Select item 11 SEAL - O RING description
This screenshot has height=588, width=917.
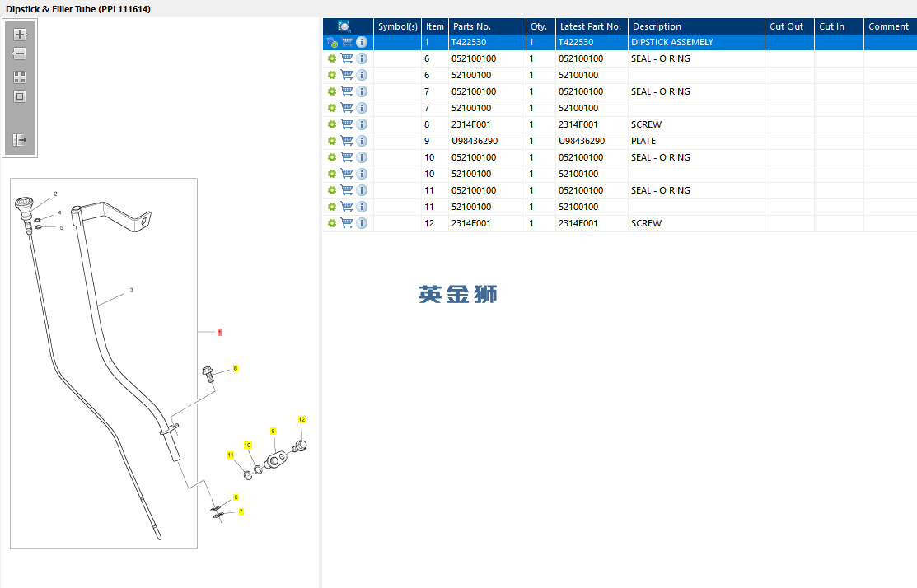pos(696,190)
